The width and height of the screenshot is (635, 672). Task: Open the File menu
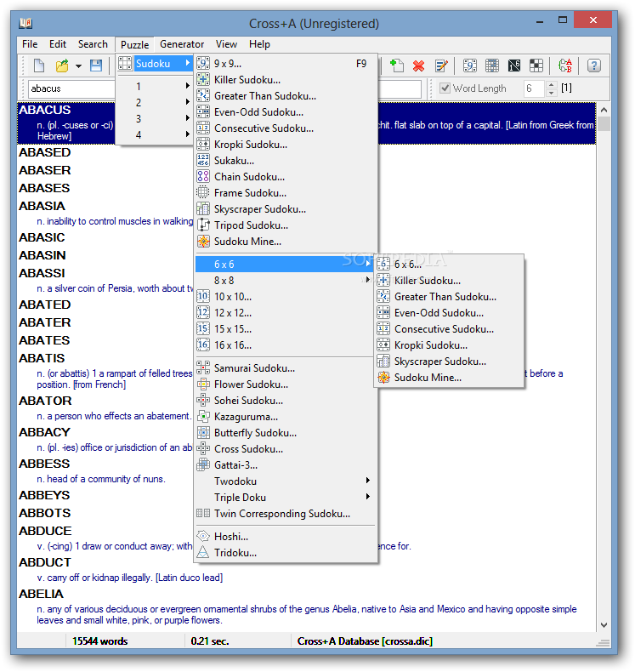point(30,44)
